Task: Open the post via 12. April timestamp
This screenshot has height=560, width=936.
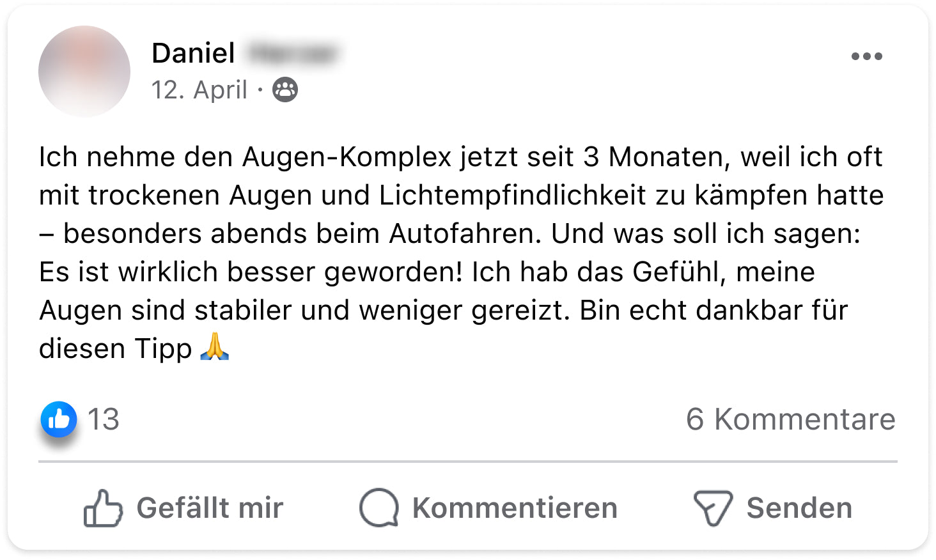Action: click(199, 90)
